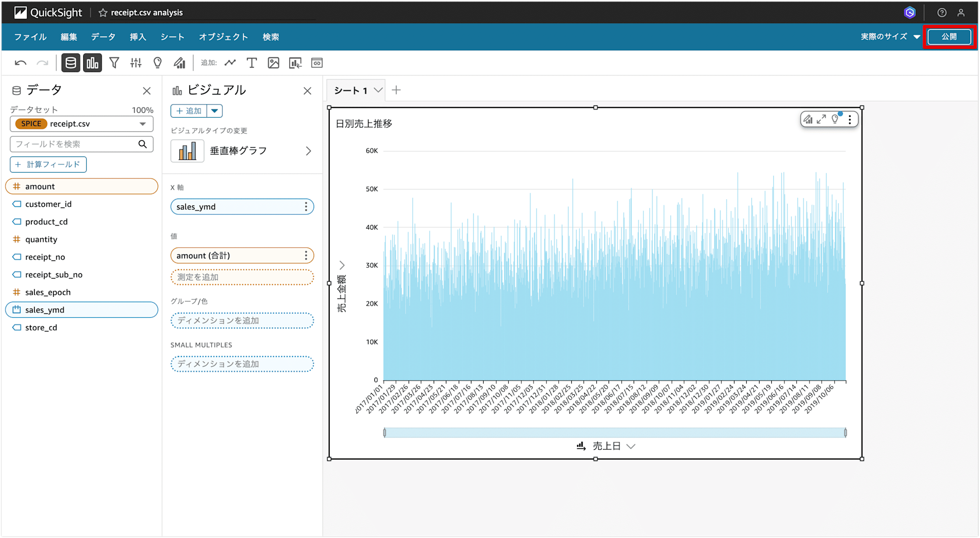Click the 日別売上推移 chart title
The image size is (980, 538).
tap(364, 124)
